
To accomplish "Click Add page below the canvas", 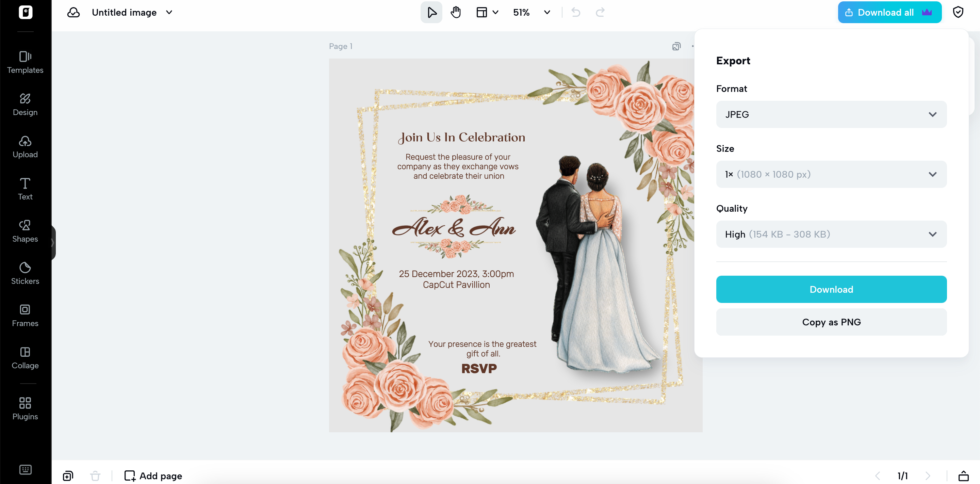I will [x=153, y=475].
